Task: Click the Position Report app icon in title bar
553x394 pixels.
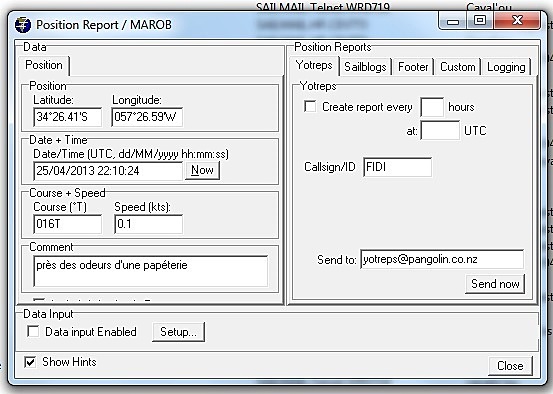Action: coord(23,25)
